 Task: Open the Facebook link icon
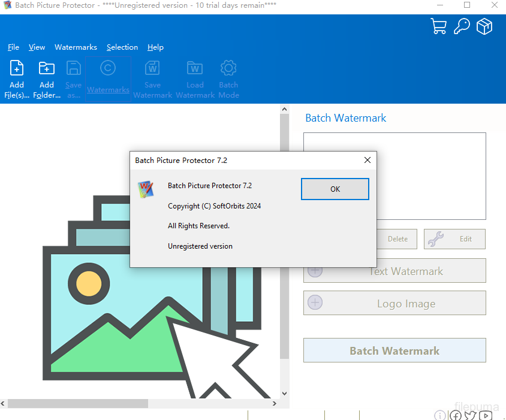click(456, 415)
